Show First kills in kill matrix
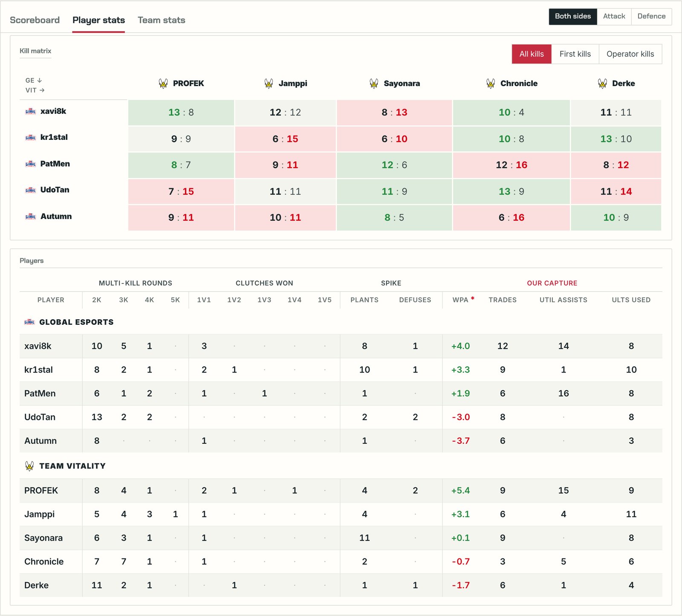The image size is (682, 616). point(575,54)
